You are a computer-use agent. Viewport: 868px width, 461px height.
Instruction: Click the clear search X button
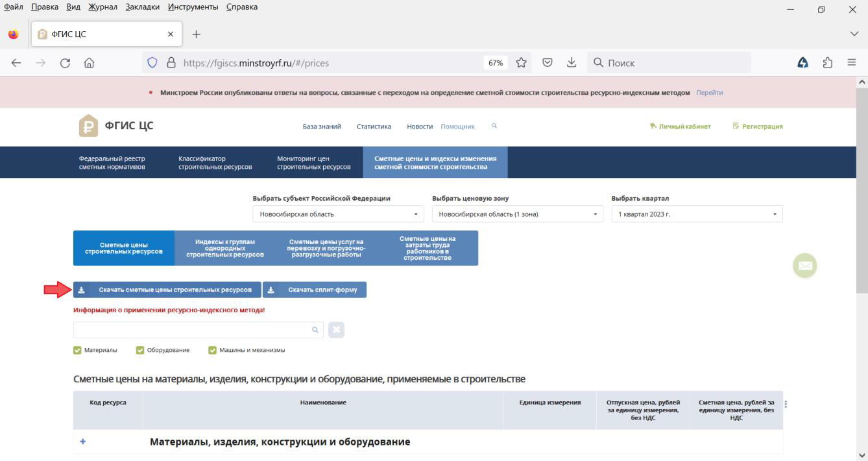[336, 330]
